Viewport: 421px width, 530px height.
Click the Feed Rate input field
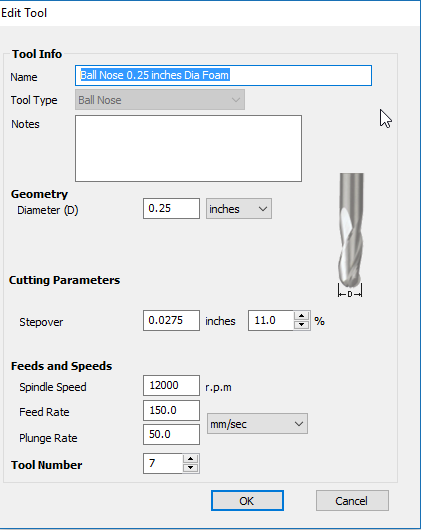[171, 410]
